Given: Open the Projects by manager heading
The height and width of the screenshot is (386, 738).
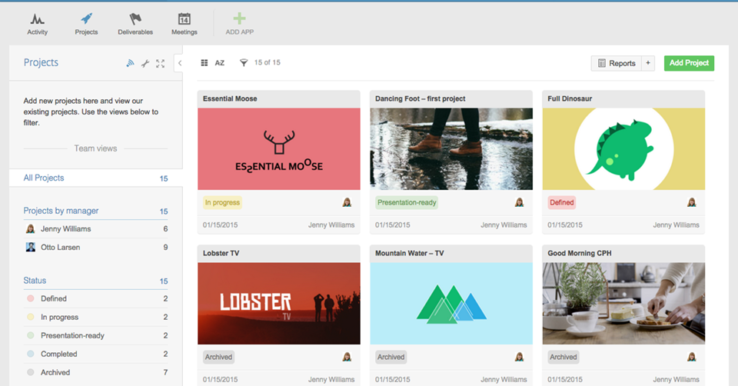Looking at the screenshot, I should [x=61, y=211].
